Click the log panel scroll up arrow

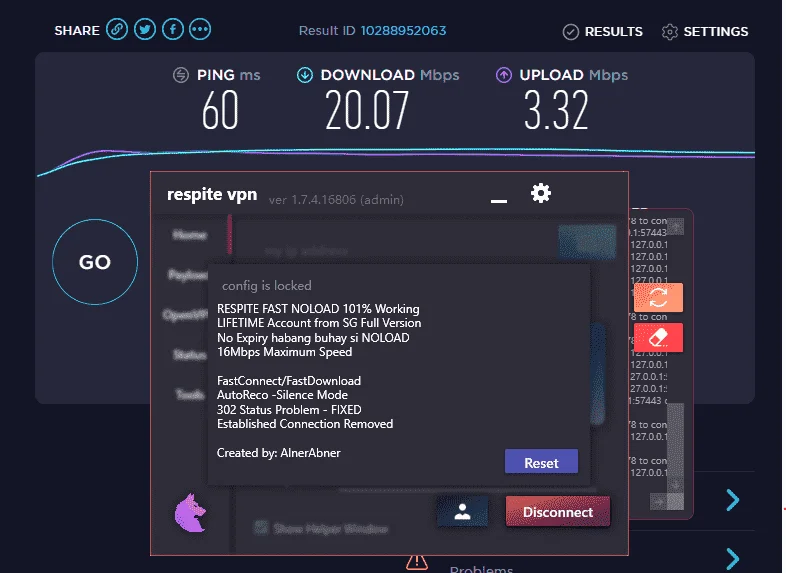(675, 227)
